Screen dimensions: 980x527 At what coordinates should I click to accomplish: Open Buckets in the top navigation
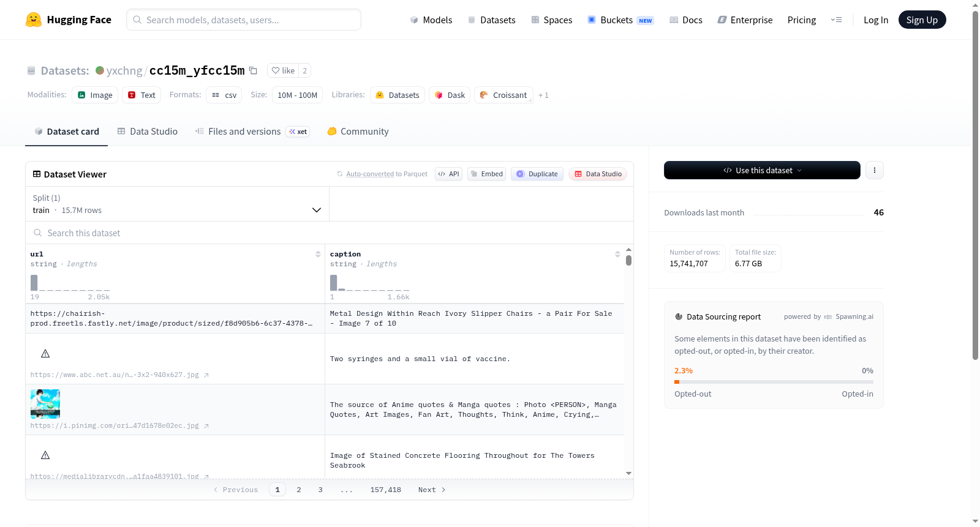click(x=620, y=20)
